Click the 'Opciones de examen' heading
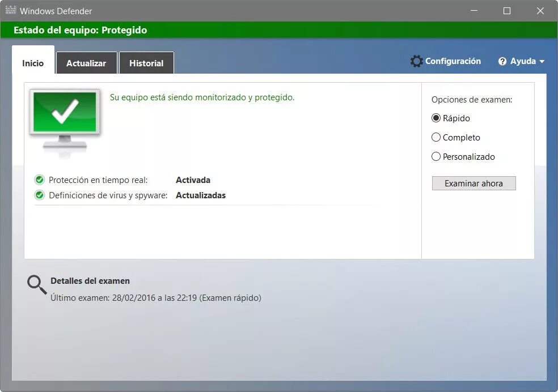The width and height of the screenshot is (558, 392). [472, 100]
